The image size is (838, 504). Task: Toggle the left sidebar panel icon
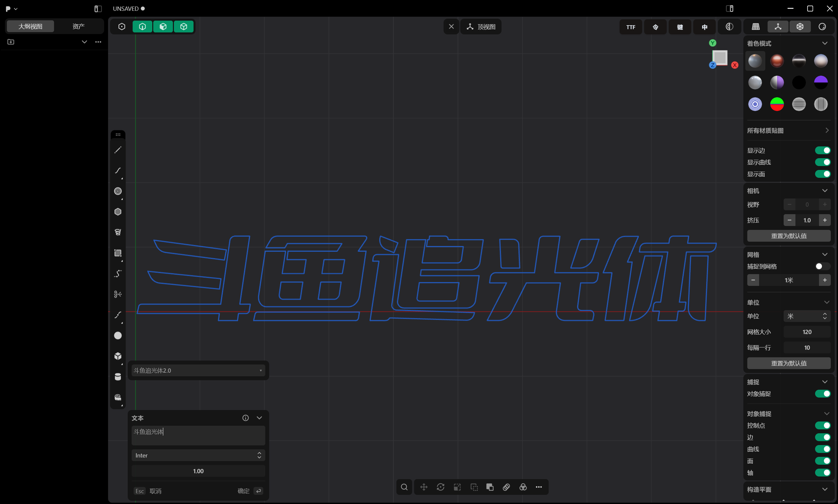[98, 9]
